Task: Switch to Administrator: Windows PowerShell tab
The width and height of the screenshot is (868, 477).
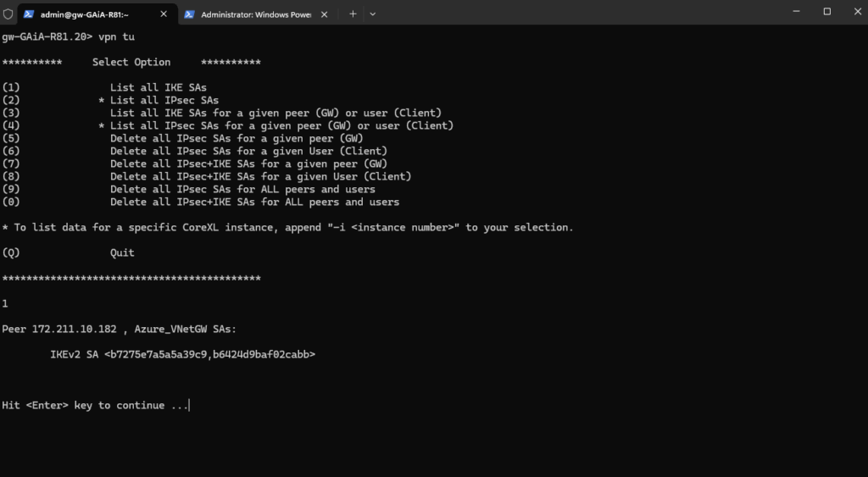Action: [256, 14]
